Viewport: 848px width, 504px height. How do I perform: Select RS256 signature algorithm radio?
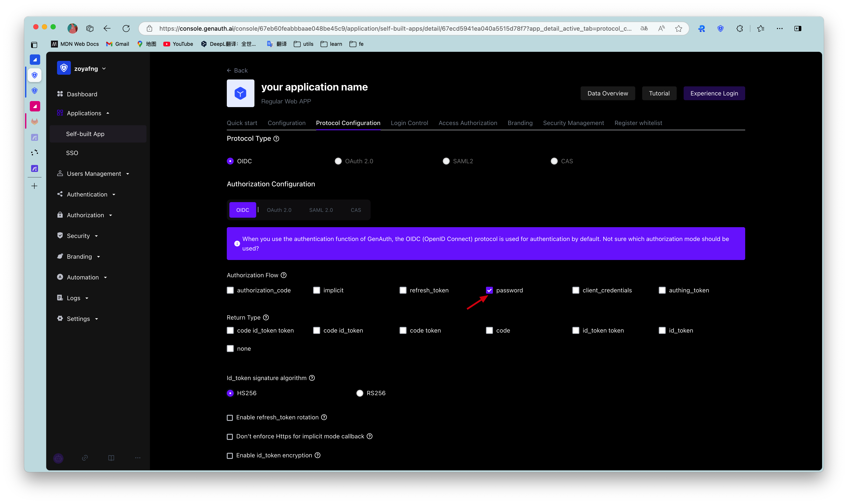pyautogui.click(x=360, y=393)
